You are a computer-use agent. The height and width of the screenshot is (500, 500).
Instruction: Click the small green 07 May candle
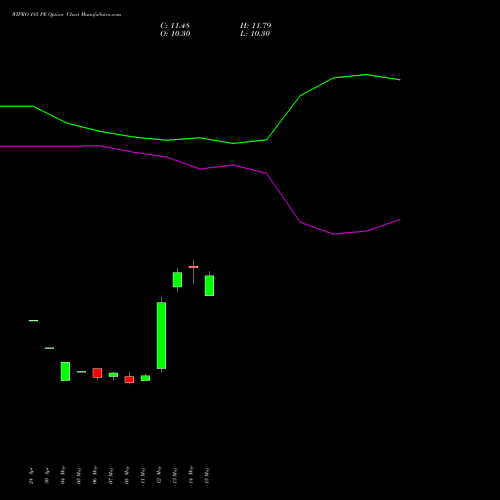(113, 375)
